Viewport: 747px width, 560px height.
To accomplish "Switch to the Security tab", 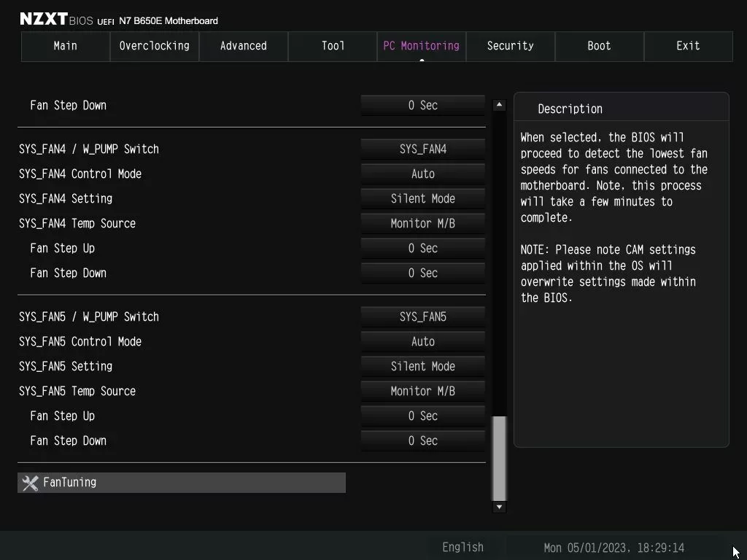I will click(510, 46).
